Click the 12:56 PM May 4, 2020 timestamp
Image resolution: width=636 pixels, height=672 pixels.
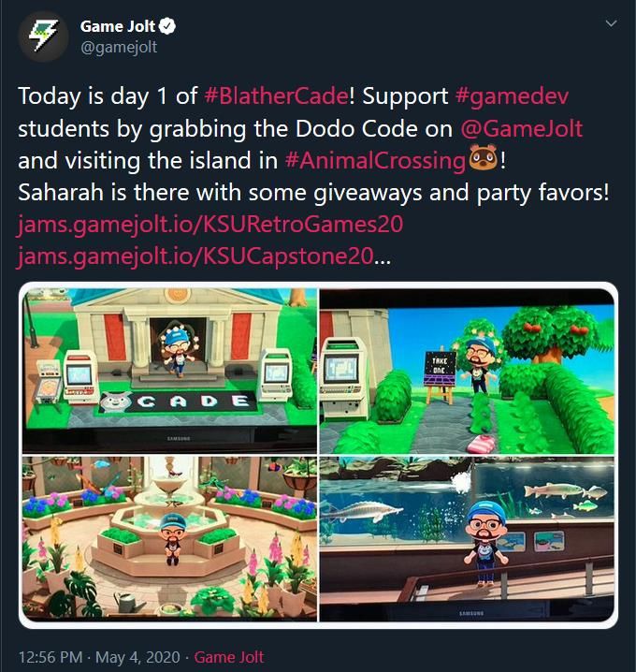click(x=99, y=657)
